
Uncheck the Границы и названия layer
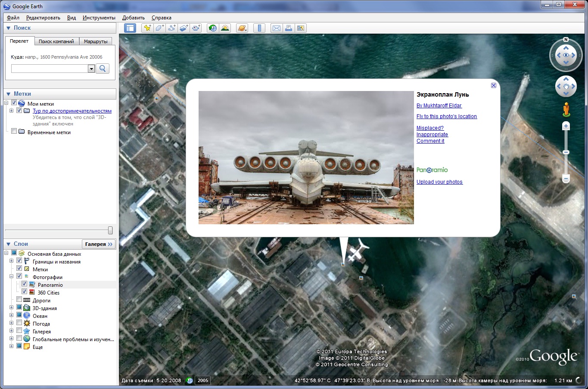[19, 261]
